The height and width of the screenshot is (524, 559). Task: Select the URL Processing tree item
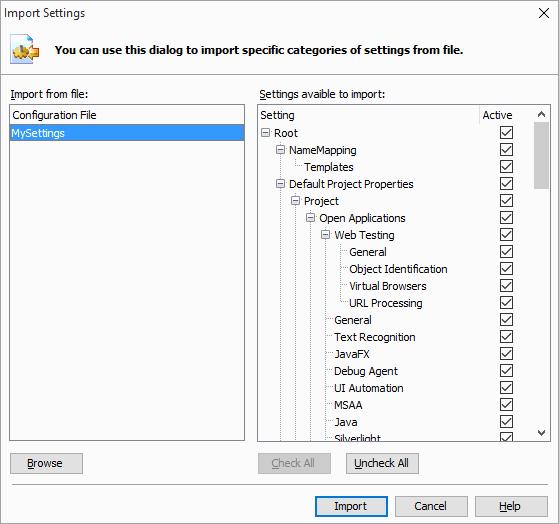click(x=385, y=303)
